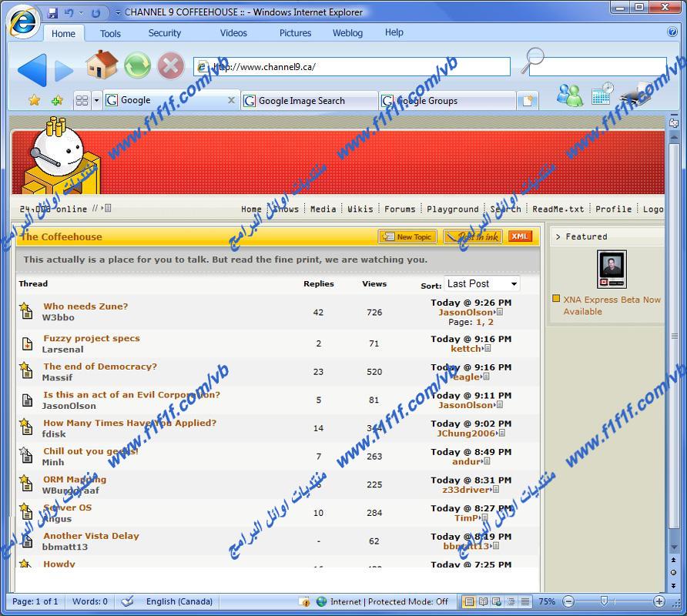Open the 'Who needs Zune?' thread
Viewport: 687px width, 616px height.
pos(85,306)
